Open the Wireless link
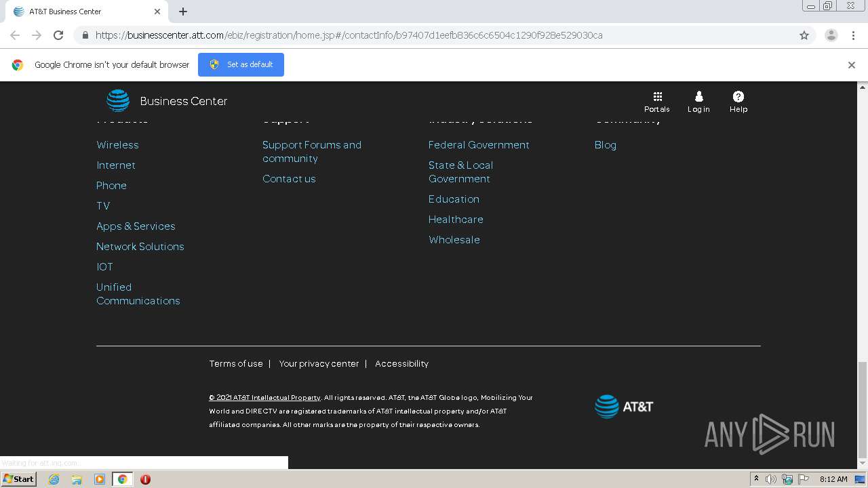 click(117, 145)
